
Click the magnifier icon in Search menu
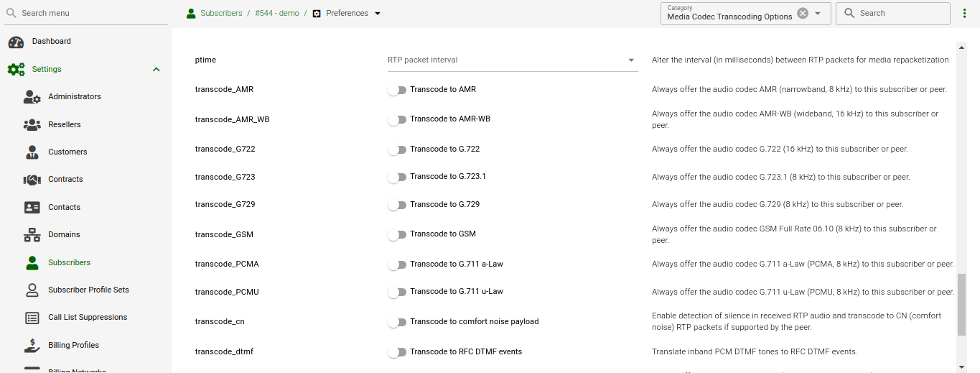tap(11, 13)
